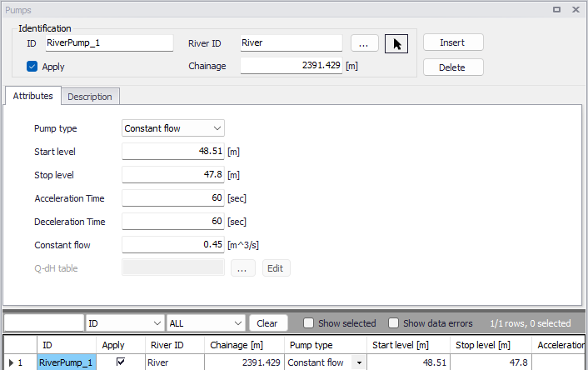Viewport: 588px width, 370px height.
Task: Open the ID filter column dropdown
Action: (125, 323)
